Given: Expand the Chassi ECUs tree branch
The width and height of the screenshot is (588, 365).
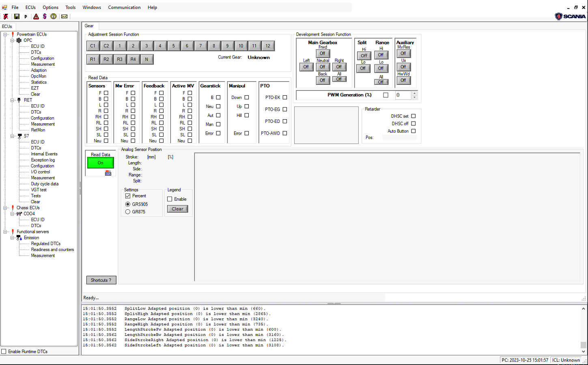Looking at the screenshot, I should click(x=6, y=207).
